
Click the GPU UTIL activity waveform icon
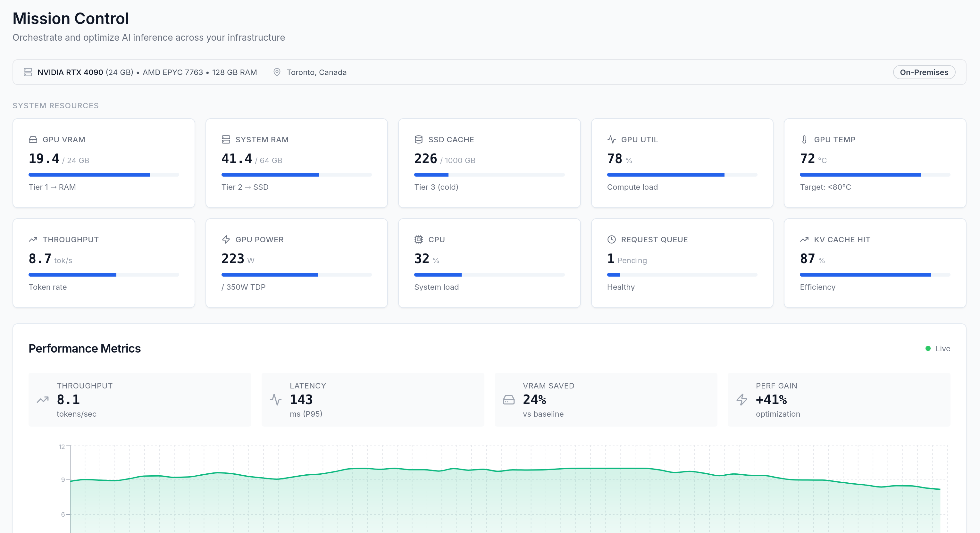[612, 139]
